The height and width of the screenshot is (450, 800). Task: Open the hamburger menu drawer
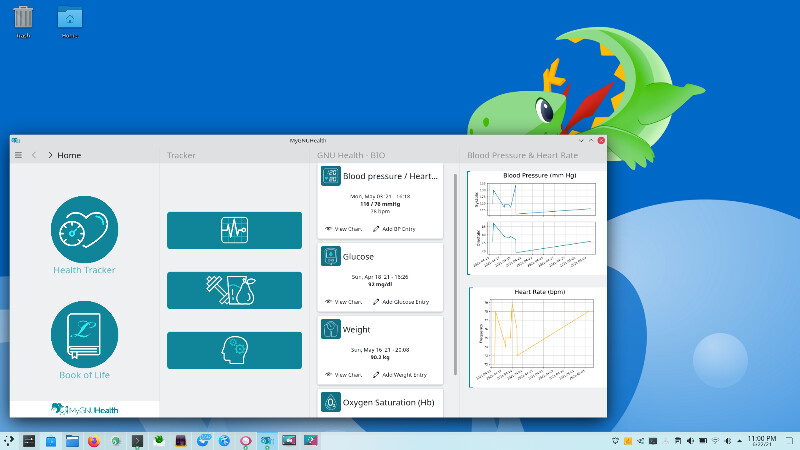(18, 155)
